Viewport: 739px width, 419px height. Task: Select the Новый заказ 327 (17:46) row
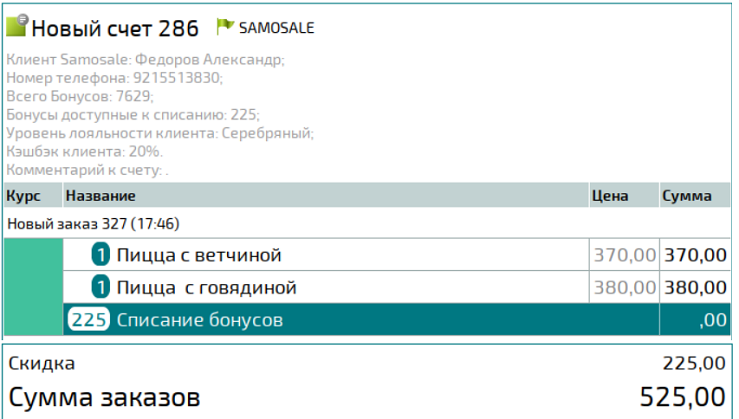93,223
